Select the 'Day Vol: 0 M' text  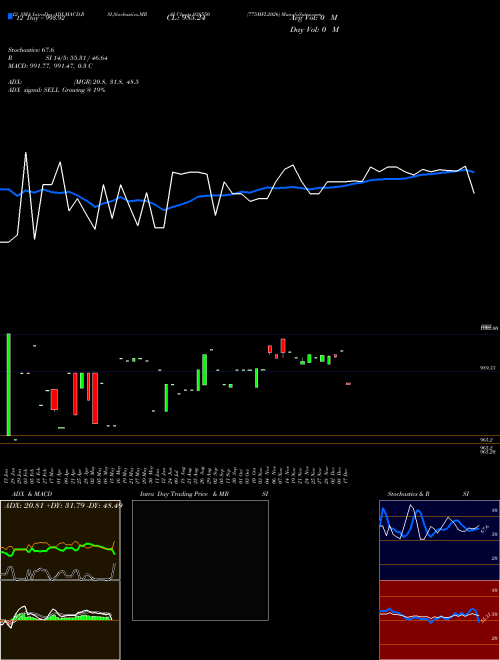pos(314,29)
